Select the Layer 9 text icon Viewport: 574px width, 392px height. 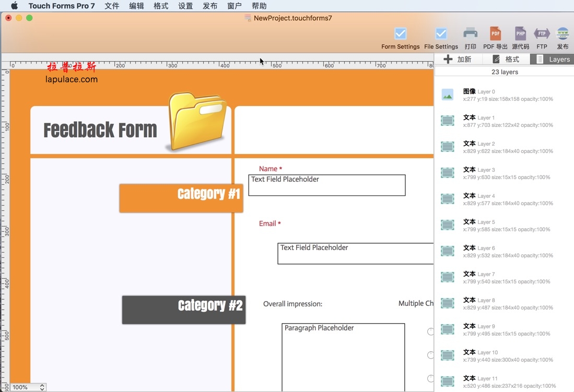pyautogui.click(x=447, y=329)
